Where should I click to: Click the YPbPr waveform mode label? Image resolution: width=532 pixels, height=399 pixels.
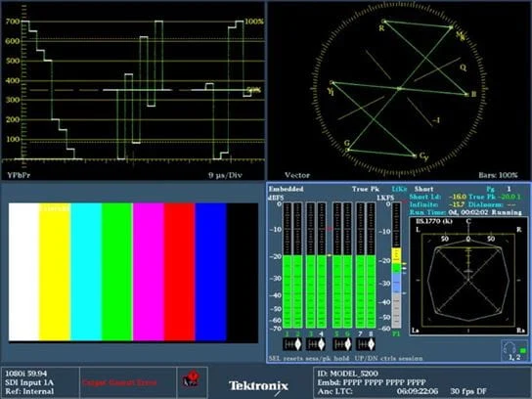(19, 175)
